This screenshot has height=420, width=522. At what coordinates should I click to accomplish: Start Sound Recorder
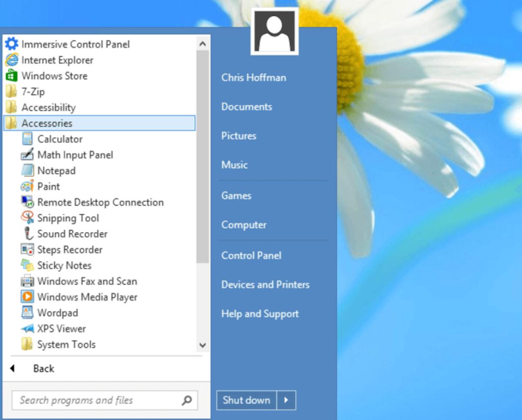coord(72,234)
